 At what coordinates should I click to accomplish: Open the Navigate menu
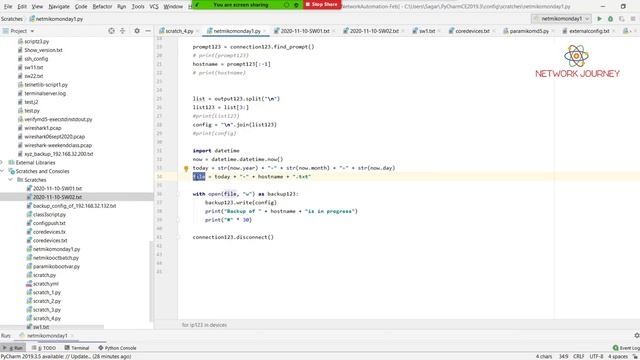59,7
